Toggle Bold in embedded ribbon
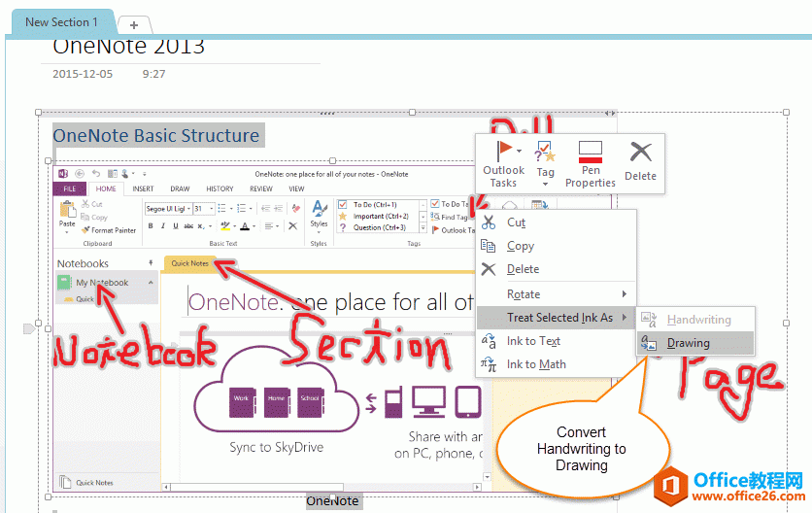This screenshot has width=812, height=513. pos(151,226)
